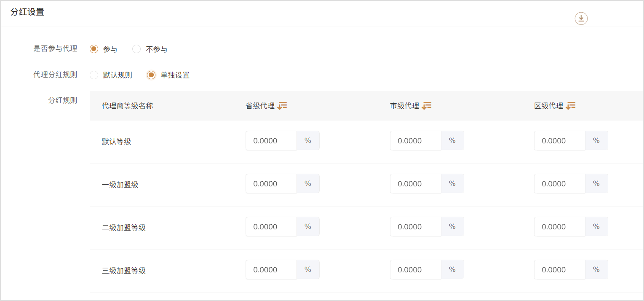Select the 不参与 radio option
This screenshot has height=301, width=644.
point(136,49)
